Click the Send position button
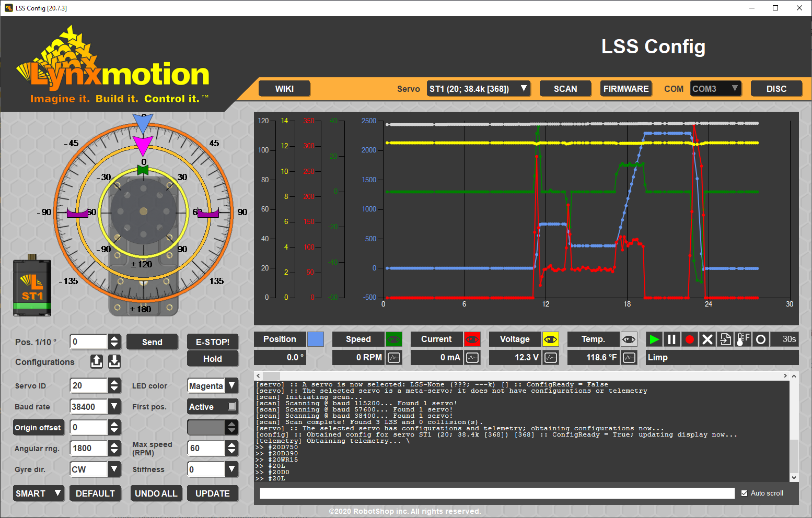 pyautogui.click(x=152, y=342)
